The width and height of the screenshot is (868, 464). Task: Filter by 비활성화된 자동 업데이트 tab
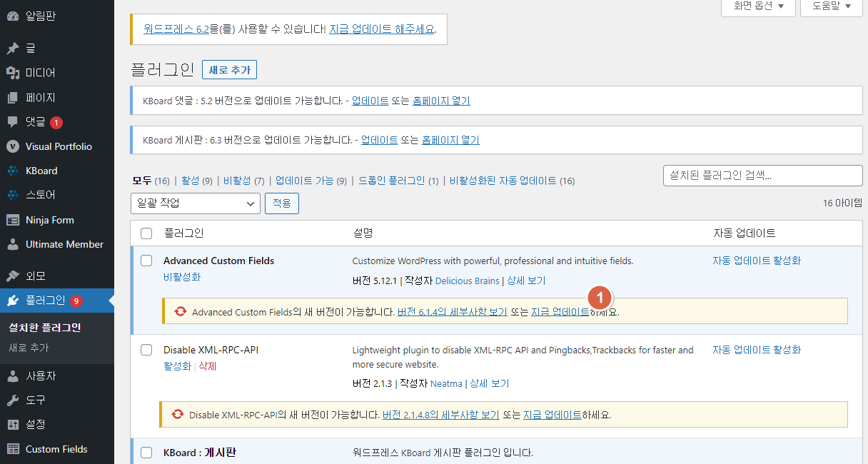pos(503,181)
